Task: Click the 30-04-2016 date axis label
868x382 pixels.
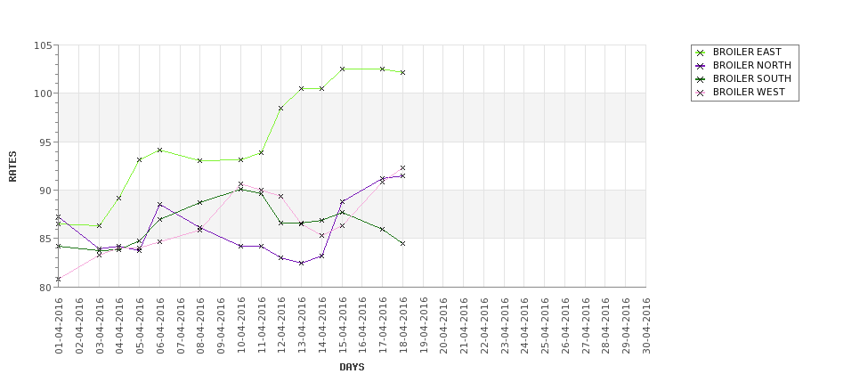Action: point(646,326)
